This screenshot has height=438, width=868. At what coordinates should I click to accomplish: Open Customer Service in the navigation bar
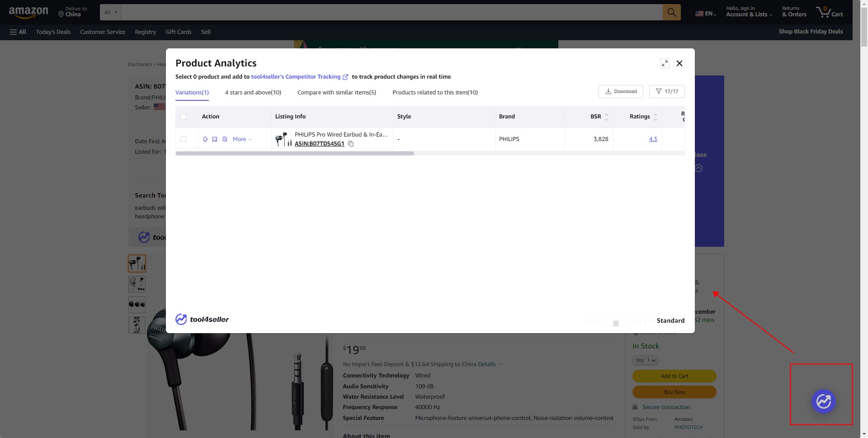[x=103, y=32]
